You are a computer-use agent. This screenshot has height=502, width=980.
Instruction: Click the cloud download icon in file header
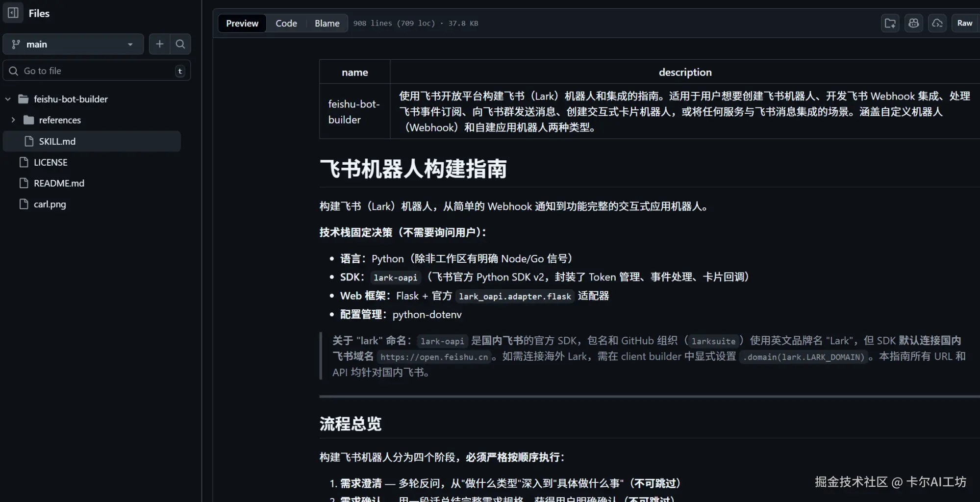click(937, 23)
